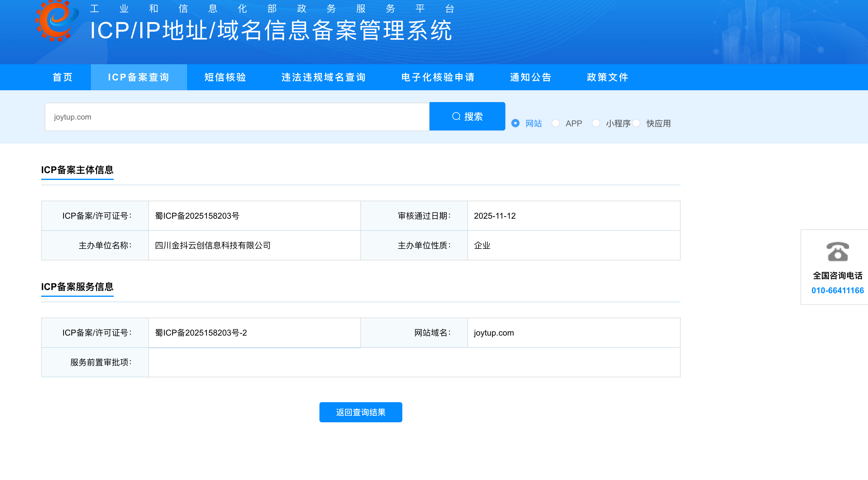The image size is (868, 480).
Task: Open 违法违规域名查询 tab
Action: [x=324, y=77]
